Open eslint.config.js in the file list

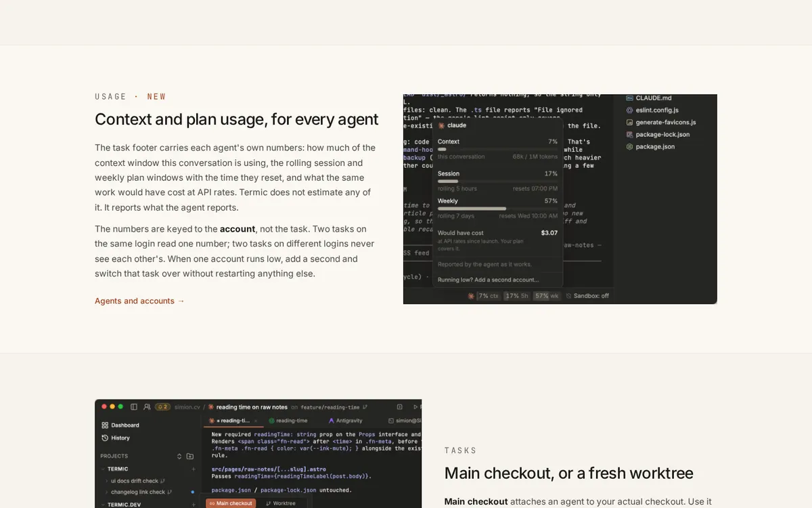[x=657, y=110]
